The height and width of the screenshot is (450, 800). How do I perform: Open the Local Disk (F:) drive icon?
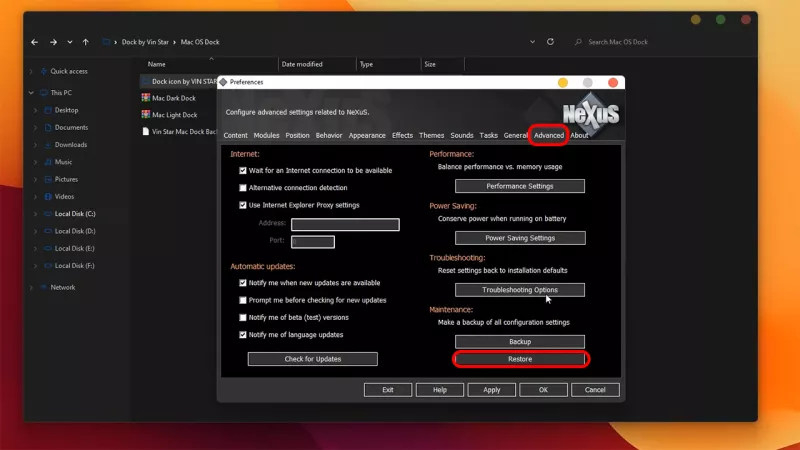[48, 266]
